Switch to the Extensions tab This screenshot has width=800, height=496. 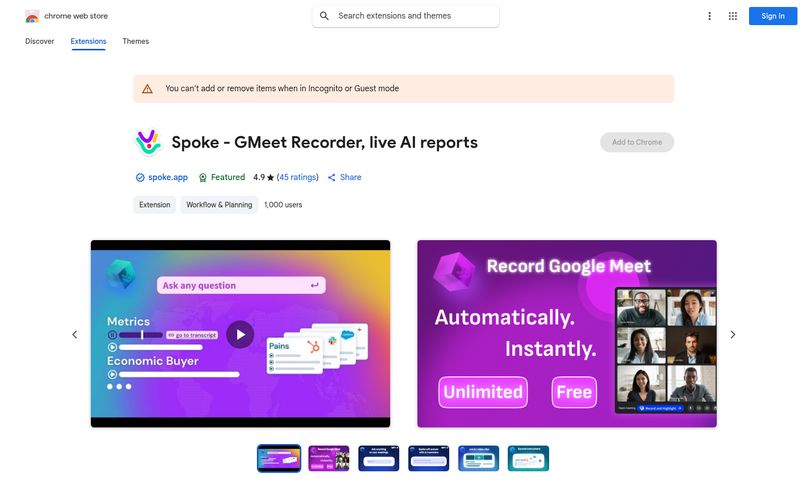pos(88,41)
